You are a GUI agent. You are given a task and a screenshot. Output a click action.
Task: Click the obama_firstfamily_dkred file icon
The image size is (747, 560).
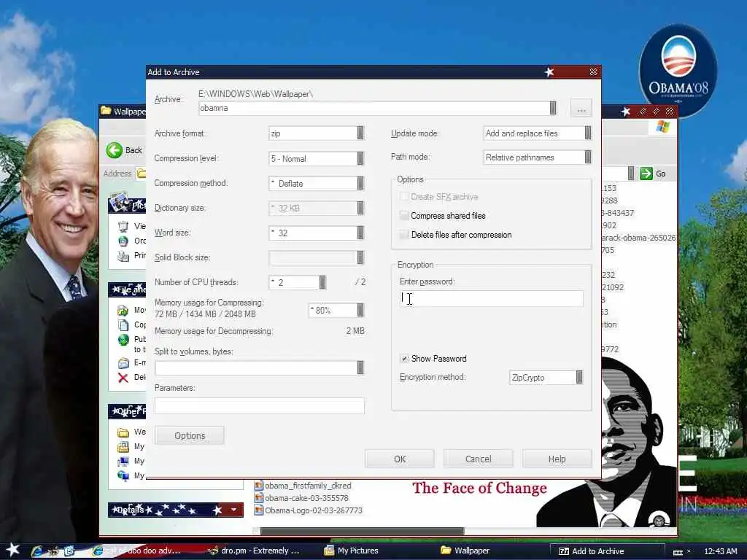click(259, 486)
